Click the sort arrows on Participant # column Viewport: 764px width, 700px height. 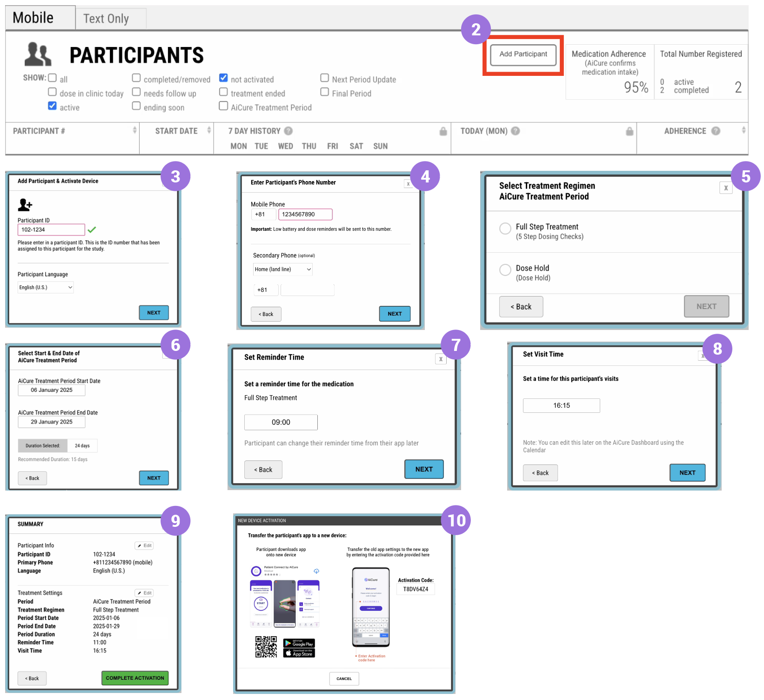click(135, 131)
